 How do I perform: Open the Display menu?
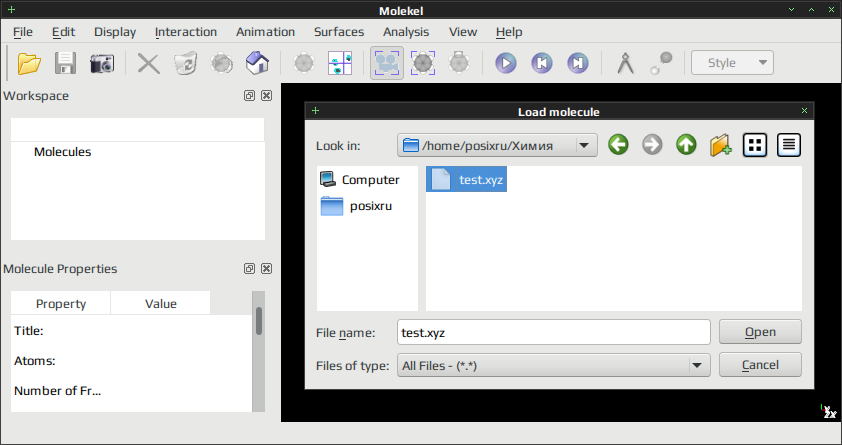[x=115, y=32]
